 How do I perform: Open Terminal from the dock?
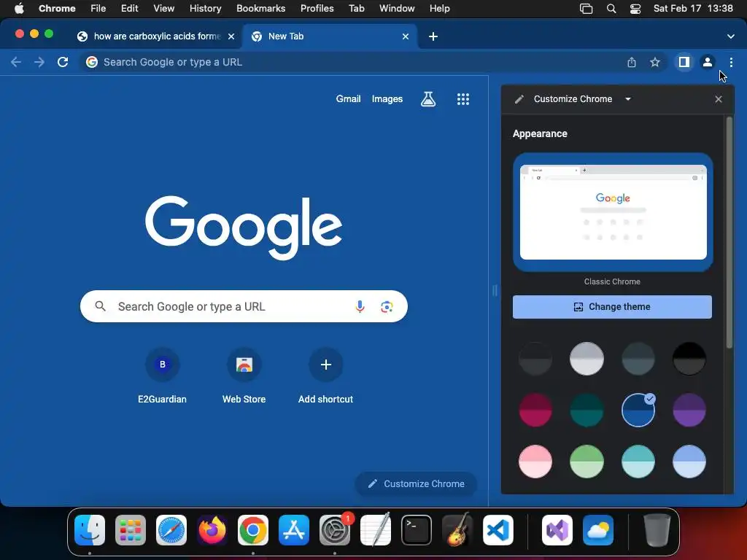point(417,530)
